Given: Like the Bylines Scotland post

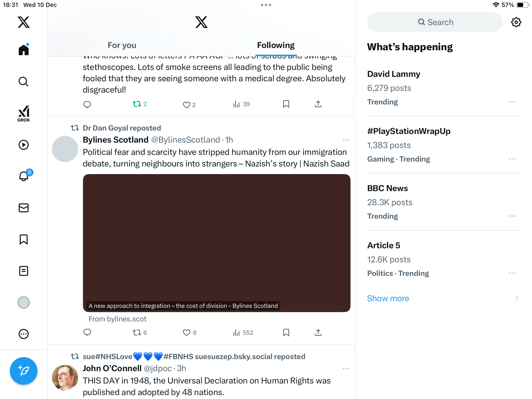Looking at the screenshot, I should [x=186, y=333].
